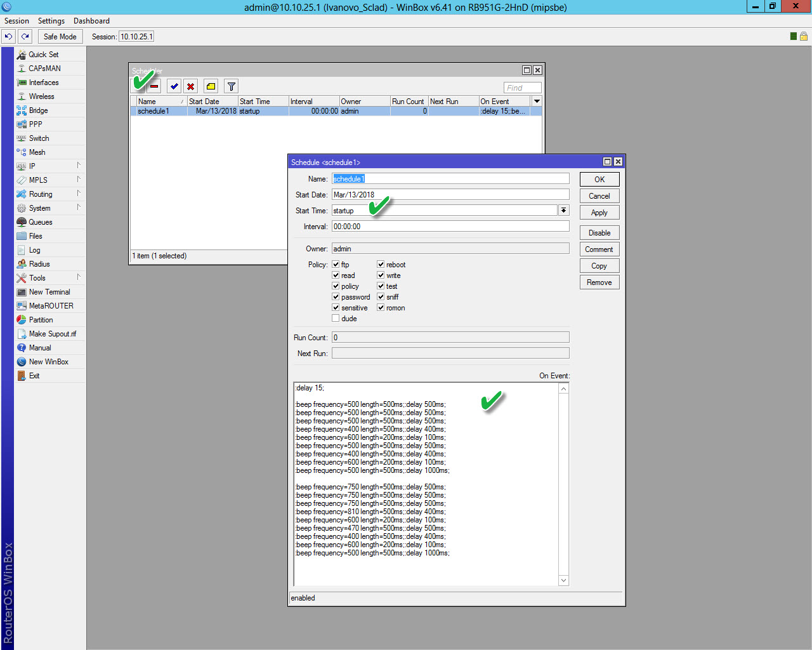Toggle the romon policy checkbox
Viewport: 812px width, 650px height.
click(381, 308)
